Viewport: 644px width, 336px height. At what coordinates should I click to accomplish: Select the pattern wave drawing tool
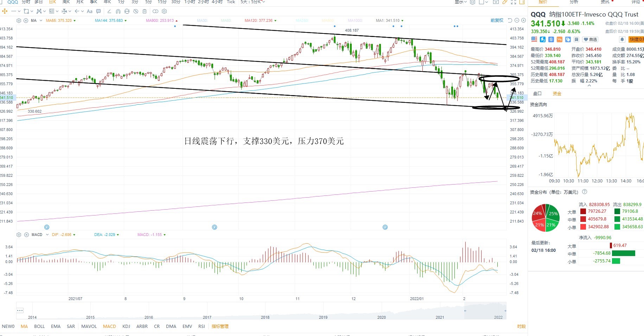39,11
